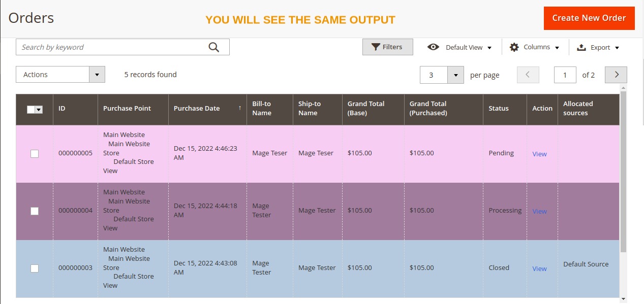Screen dimensions: 644x304
Task: Go to next page with the right arrow
Action: click(616, 74)
